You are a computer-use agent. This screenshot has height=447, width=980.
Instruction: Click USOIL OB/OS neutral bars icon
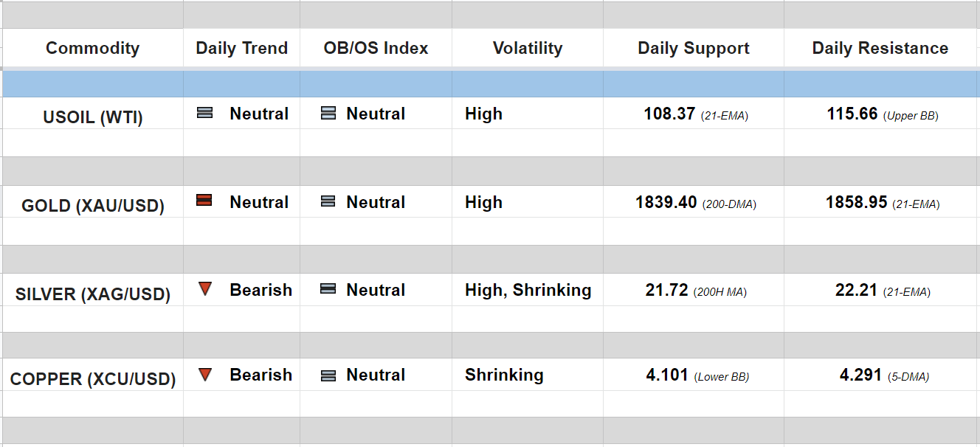pyautogui.click(x=328, y=114)
